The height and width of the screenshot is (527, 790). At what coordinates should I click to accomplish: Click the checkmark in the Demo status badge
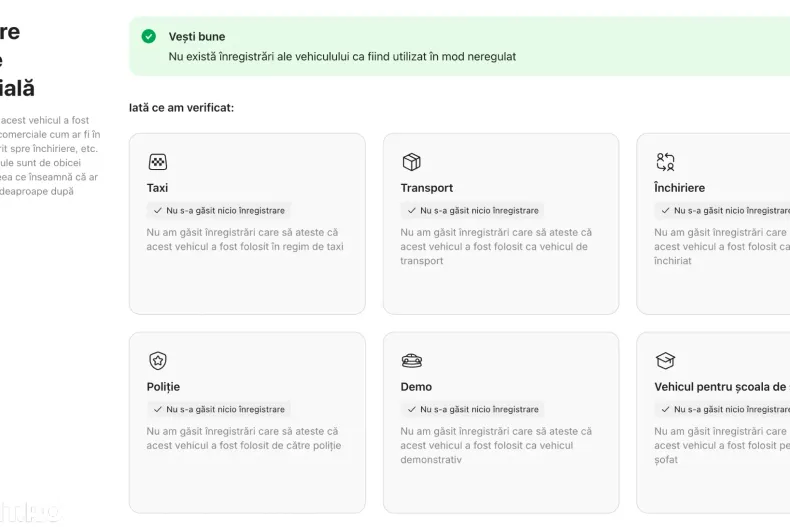coord(412,410)
